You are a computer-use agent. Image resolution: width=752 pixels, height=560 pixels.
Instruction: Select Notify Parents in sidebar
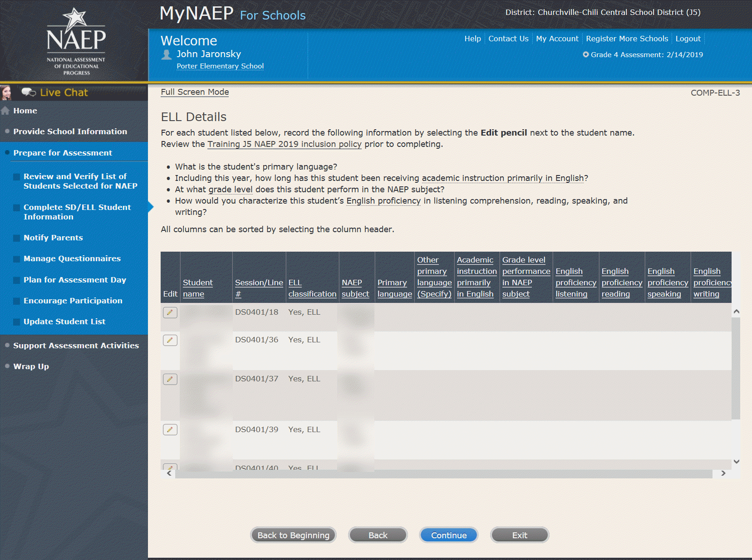tap(53, 238)
